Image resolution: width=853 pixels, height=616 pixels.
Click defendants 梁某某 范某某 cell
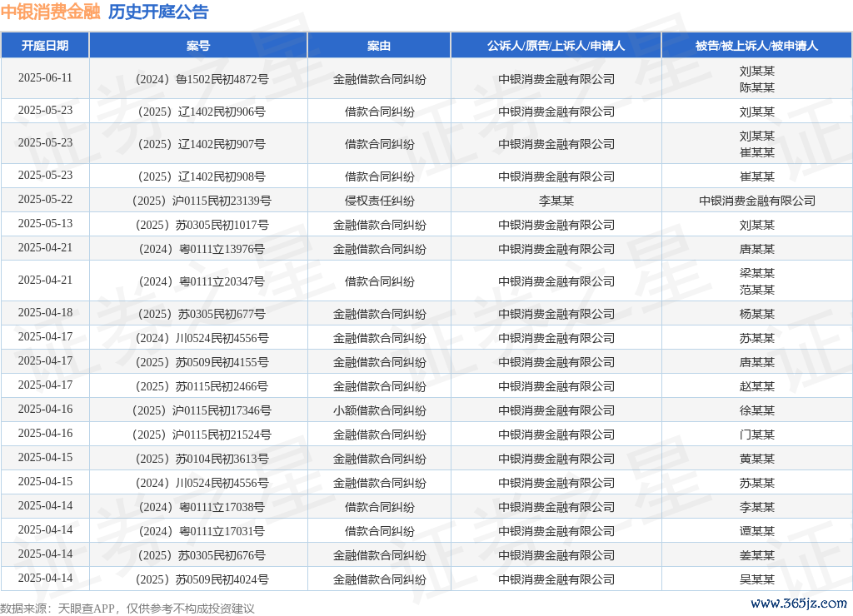coord(756,281)
